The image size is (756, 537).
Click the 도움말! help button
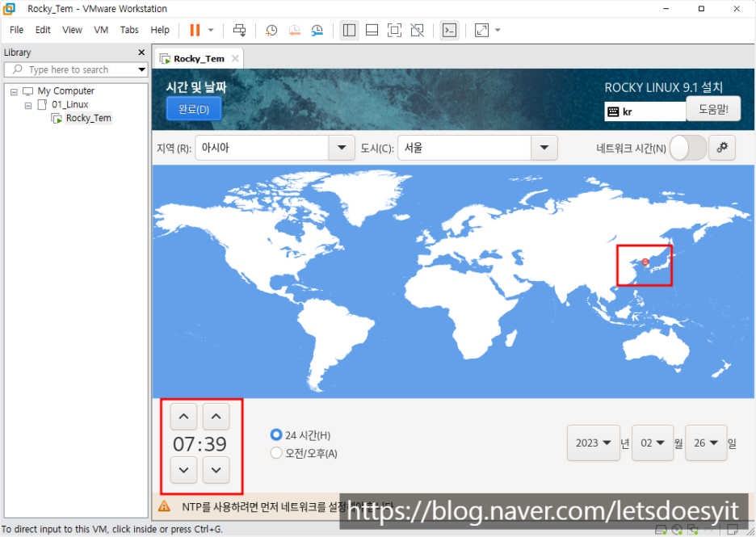click(x=713, y=108)
